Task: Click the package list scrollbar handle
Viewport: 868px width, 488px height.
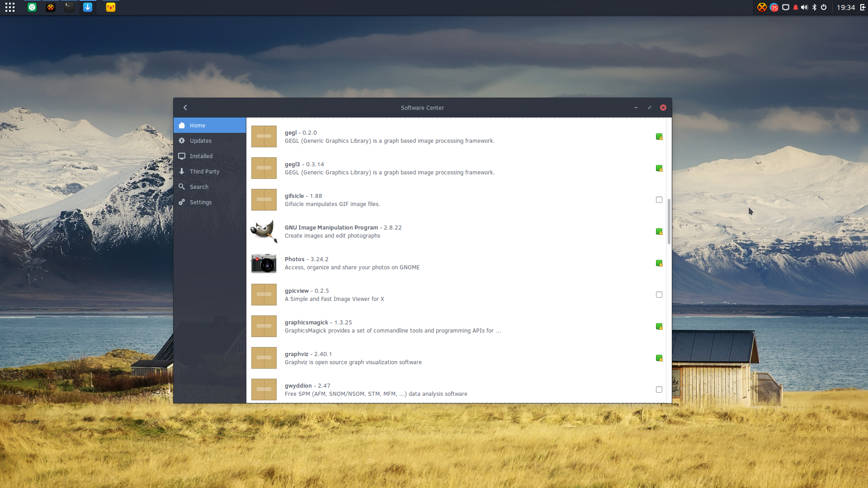Action: (x=669, y=221)
